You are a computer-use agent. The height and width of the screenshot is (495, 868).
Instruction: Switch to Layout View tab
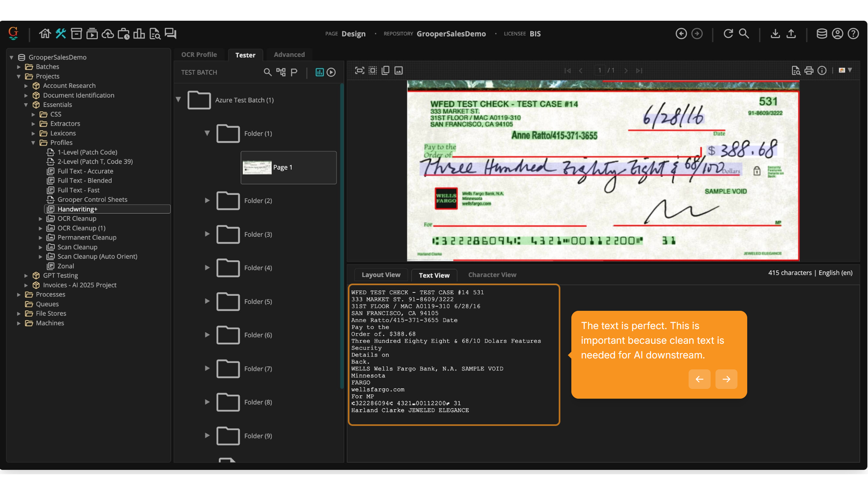point(381,275)
